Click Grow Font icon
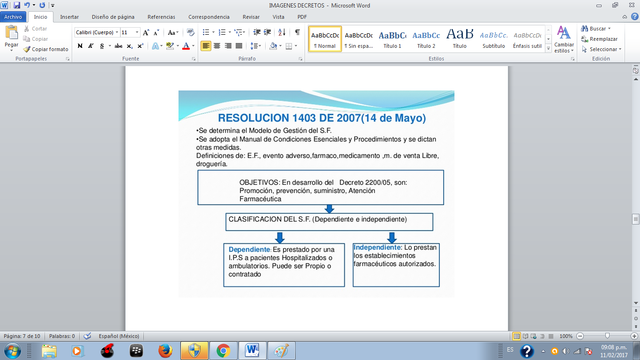Viewport: 640px width, 360px height. point(146,32)
